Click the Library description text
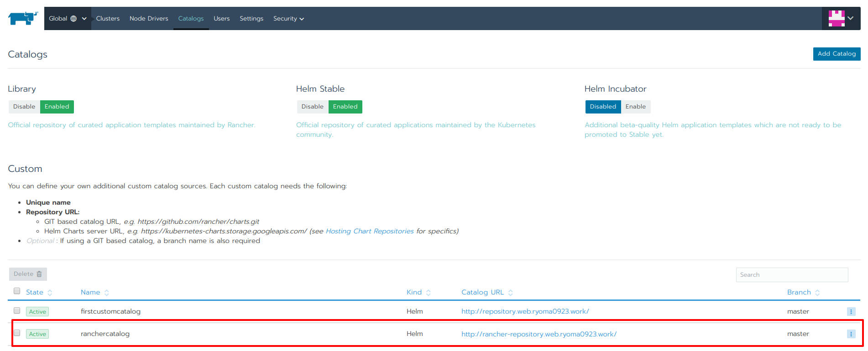This screenshot has width=868, height=351. (131, 125)
